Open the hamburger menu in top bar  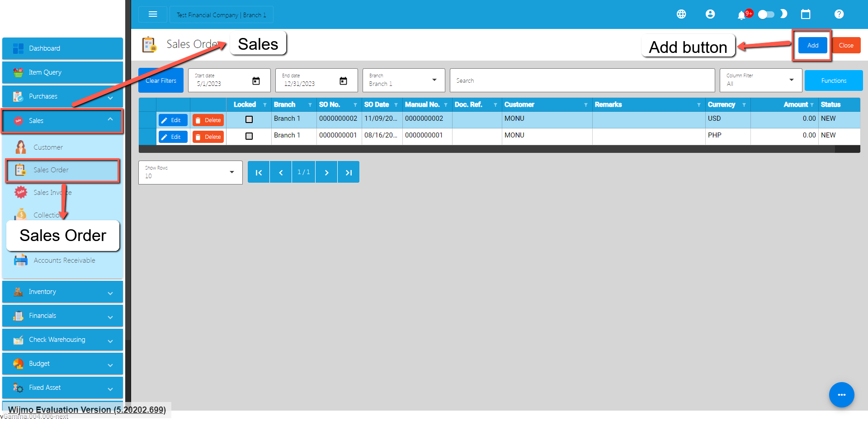153,14
